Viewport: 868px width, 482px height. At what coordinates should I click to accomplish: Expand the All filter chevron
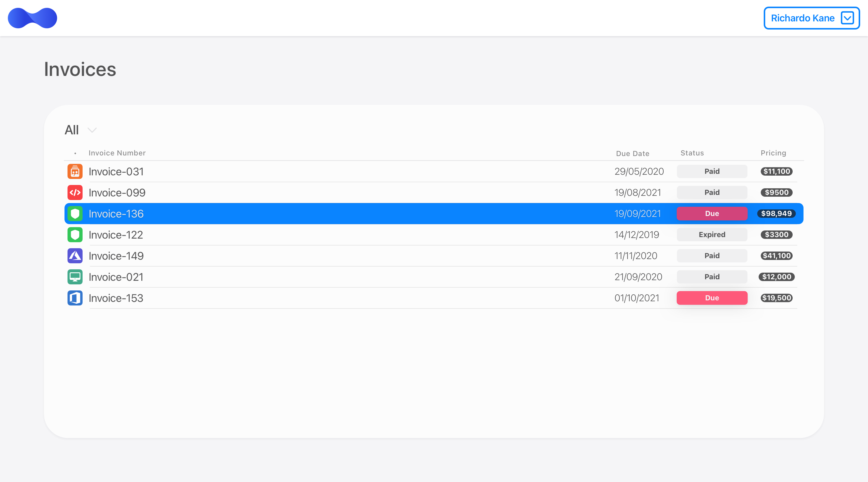coord(92,130)
